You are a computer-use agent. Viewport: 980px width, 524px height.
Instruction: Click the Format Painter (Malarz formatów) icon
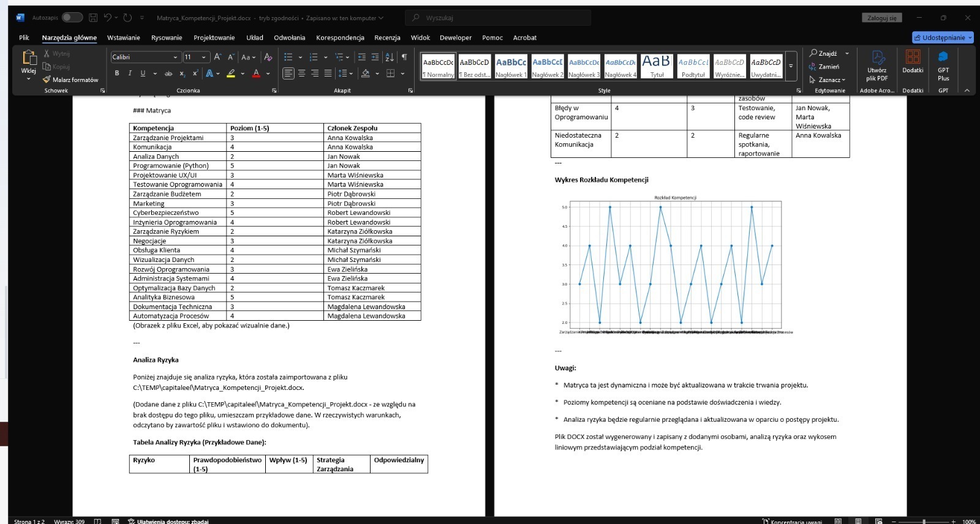[x=47, y=80]
